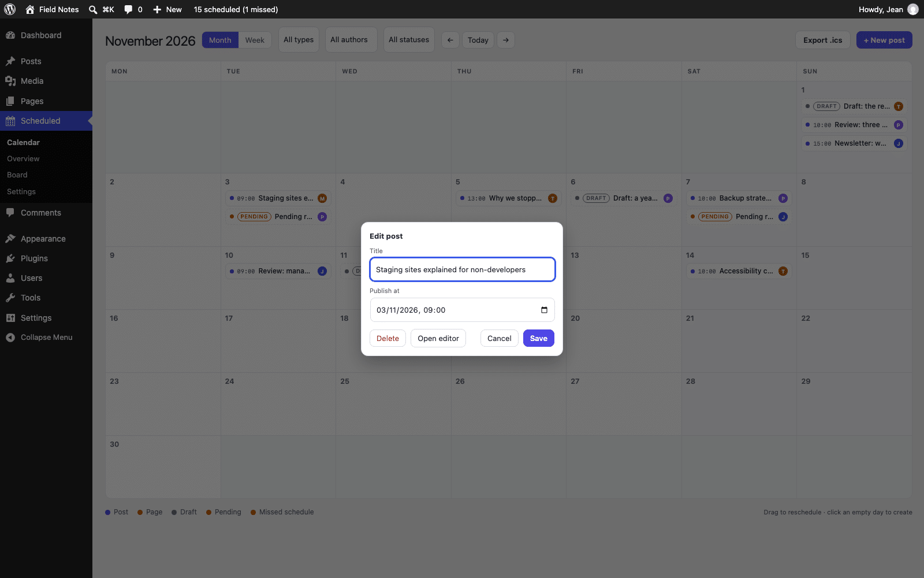Click the Appearance brush icon
Image resolution: width=924 pixels, height=578 pixels.
10,239
